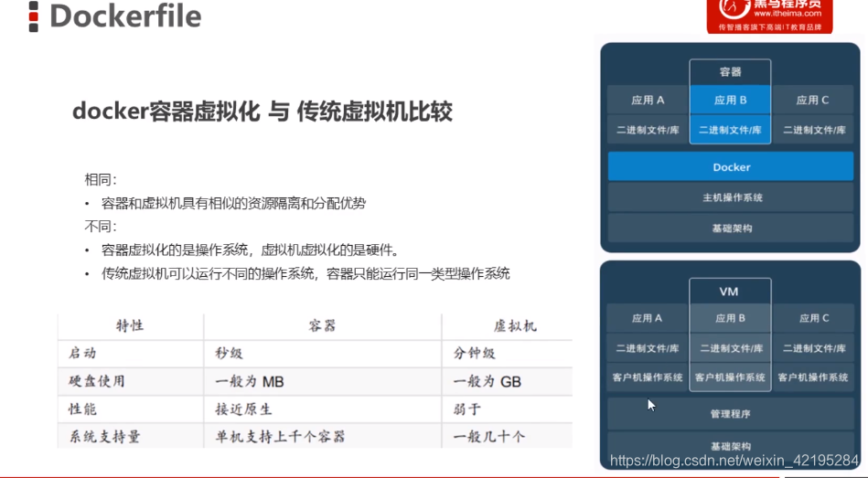Click '客户机操作系统' under 应用 B in VM diagram
The width and height of the screenshot is (868, 478).
pos(730,377)
